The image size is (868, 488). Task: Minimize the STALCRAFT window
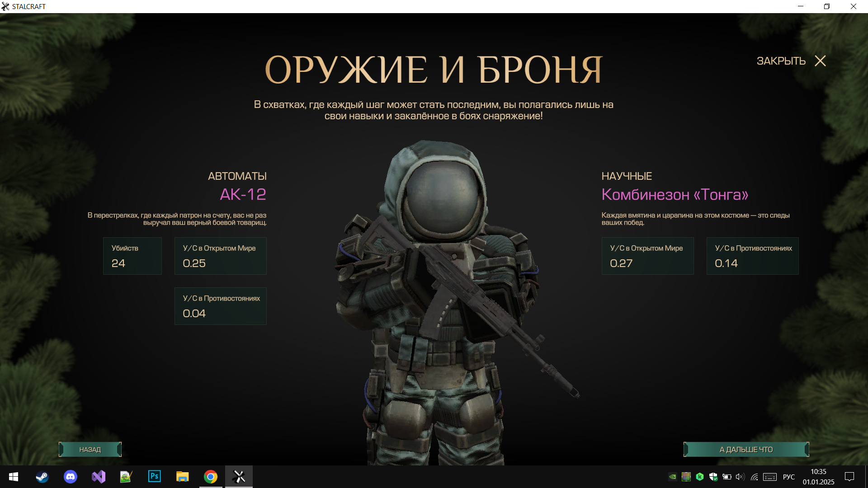(801, 6)
